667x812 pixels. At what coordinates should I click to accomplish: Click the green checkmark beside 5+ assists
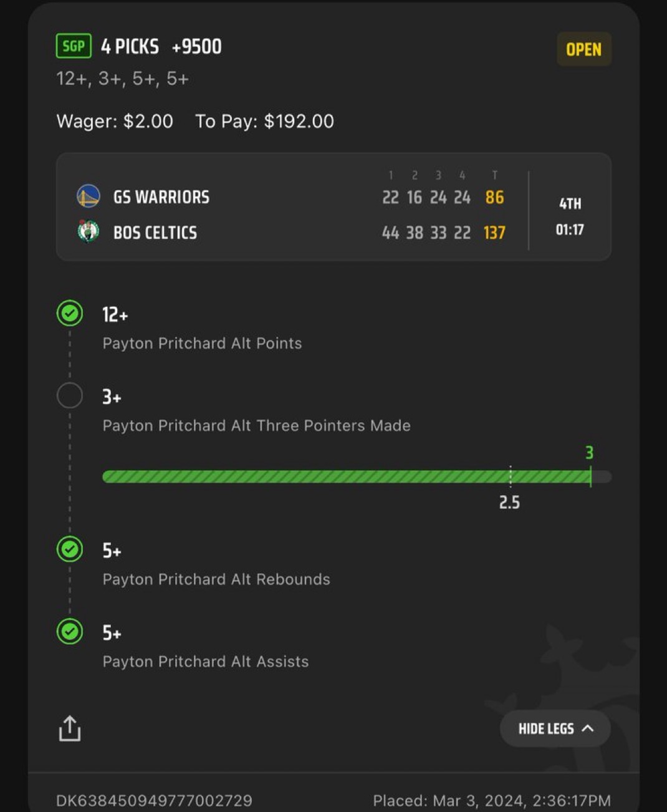pyautogui.click(x=70, y=632)
